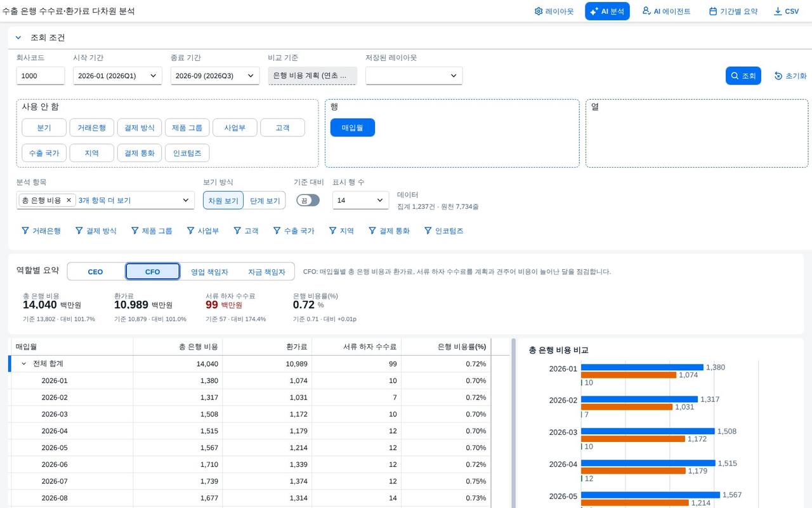Open the 인코텀즈 filter funnel
812x508 pixels.
pos(444,231)
